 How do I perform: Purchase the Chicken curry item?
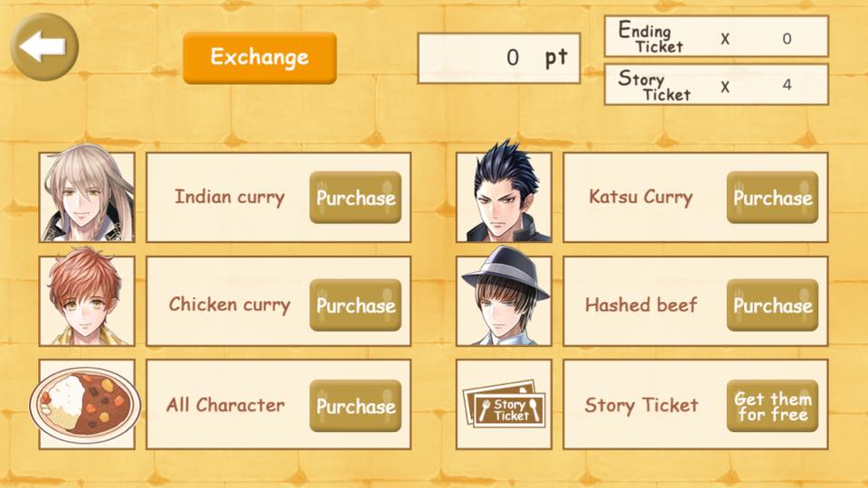355,305
